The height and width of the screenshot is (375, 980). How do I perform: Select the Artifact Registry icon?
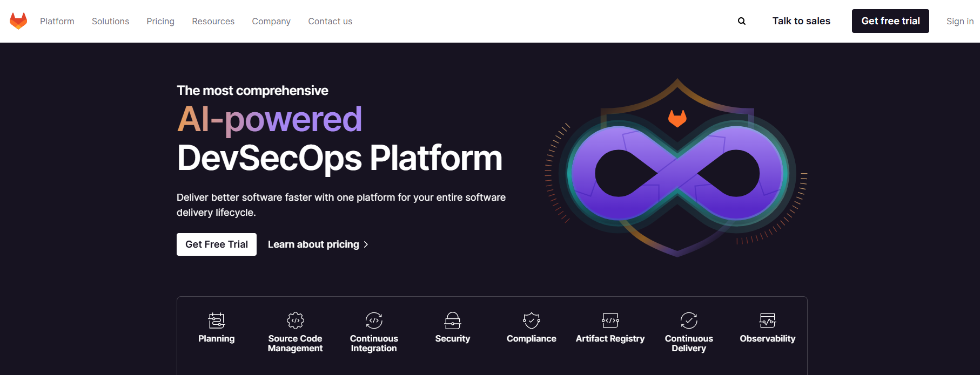pos(610,321)
